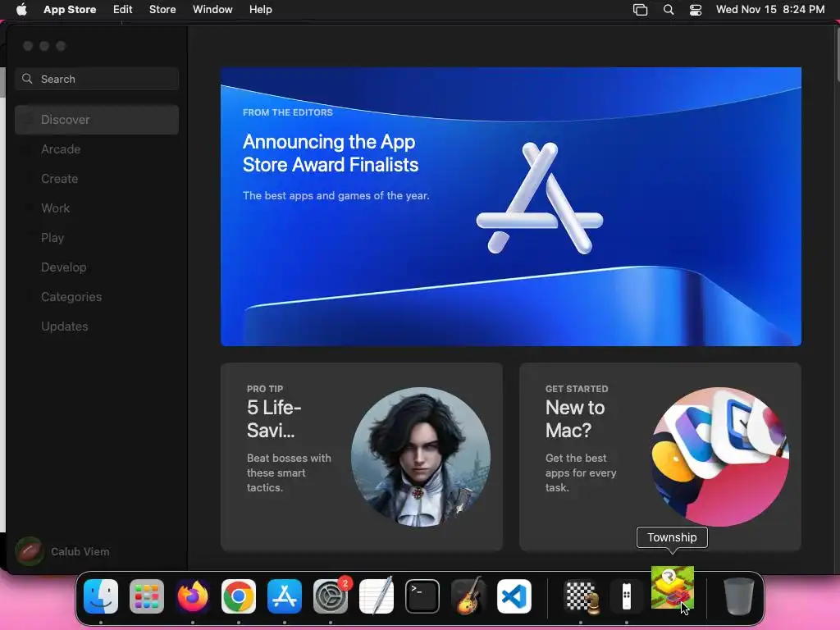This screenshot has width=840, height=630.
Task: Open the New to Mac? card
Action: click(660, 457)
